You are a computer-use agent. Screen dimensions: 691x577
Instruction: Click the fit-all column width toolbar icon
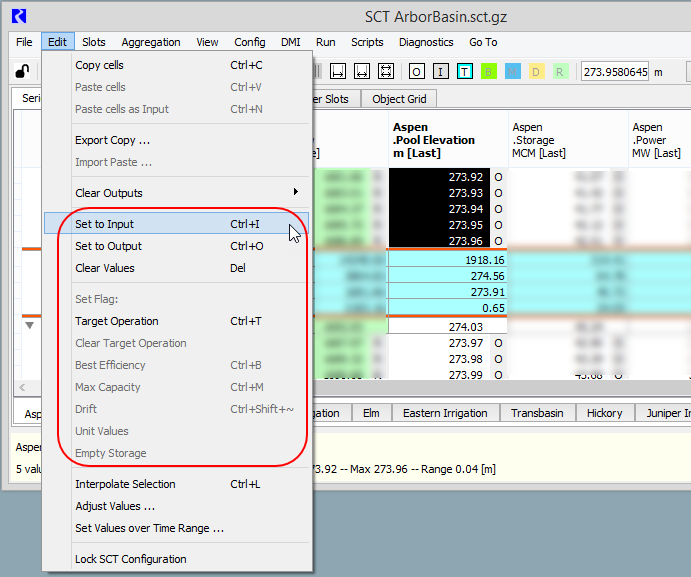(x=386, y=72)
